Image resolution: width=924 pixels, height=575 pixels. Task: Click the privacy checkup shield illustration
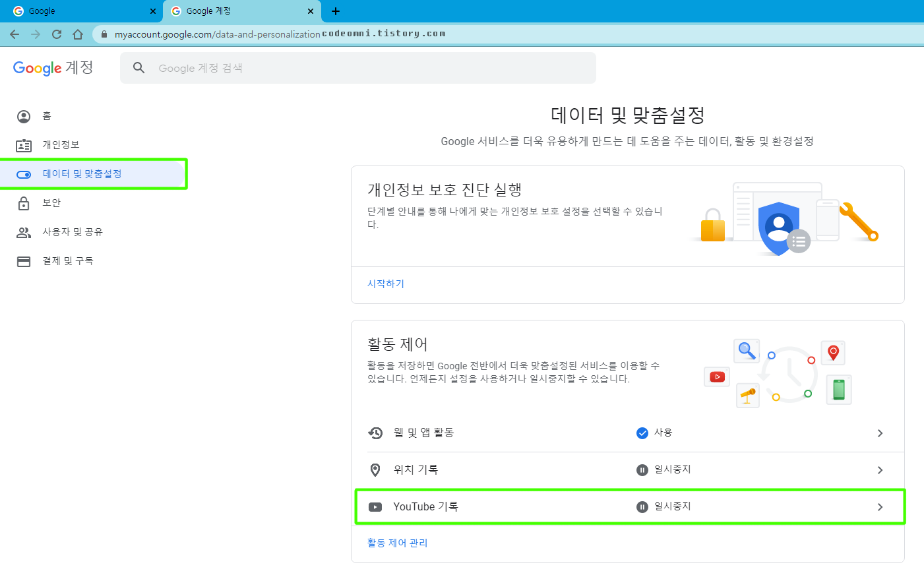point(785,220)
